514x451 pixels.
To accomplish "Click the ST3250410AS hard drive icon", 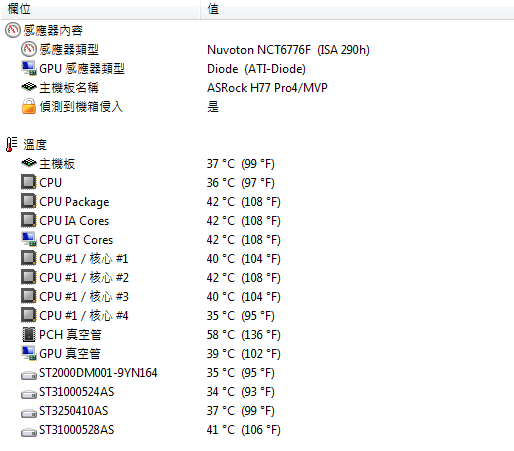I will 29,413.
